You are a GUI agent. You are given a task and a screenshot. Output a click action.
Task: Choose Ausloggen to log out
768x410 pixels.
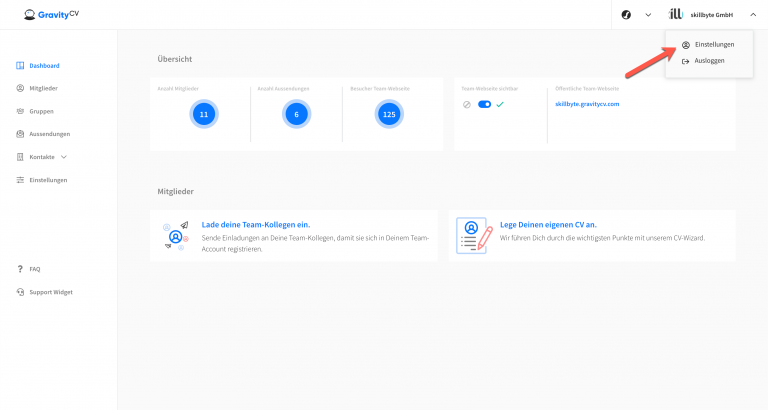click(709, 61)
